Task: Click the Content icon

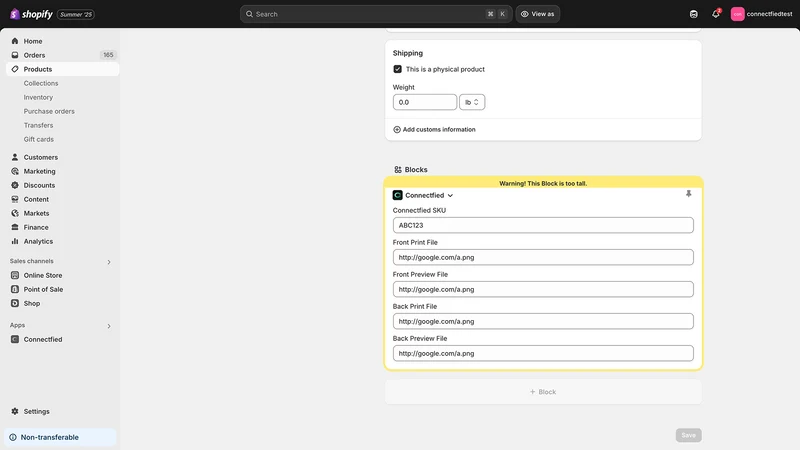Action: pos(15,199)
